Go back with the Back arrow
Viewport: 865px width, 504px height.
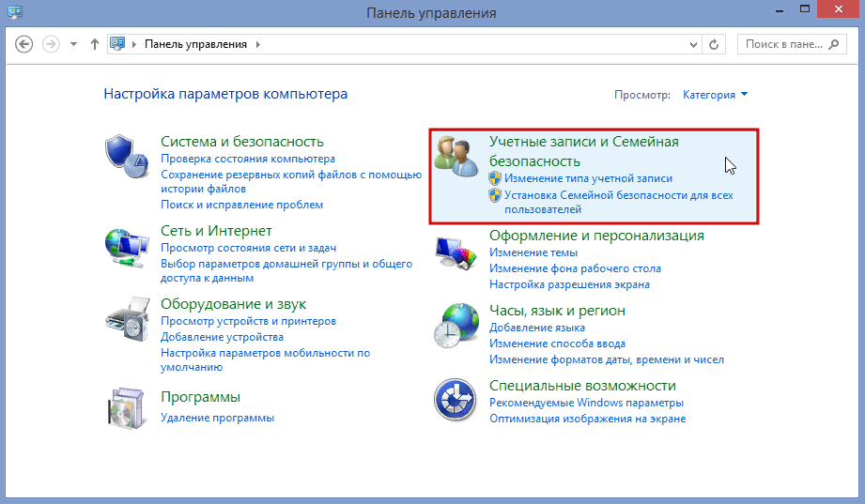[23, 44]
